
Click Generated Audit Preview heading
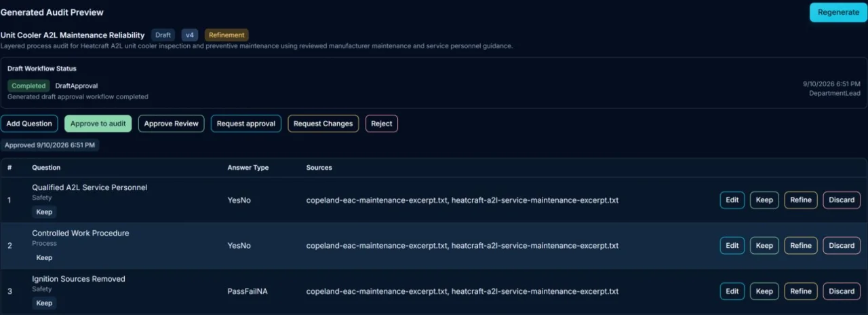point(52,12)
